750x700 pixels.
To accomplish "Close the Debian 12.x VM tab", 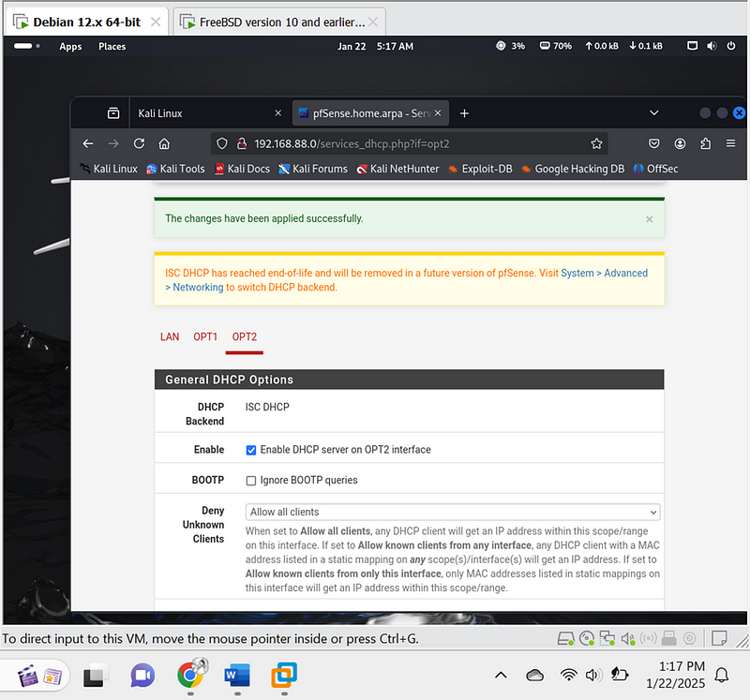I will point(156,22).
